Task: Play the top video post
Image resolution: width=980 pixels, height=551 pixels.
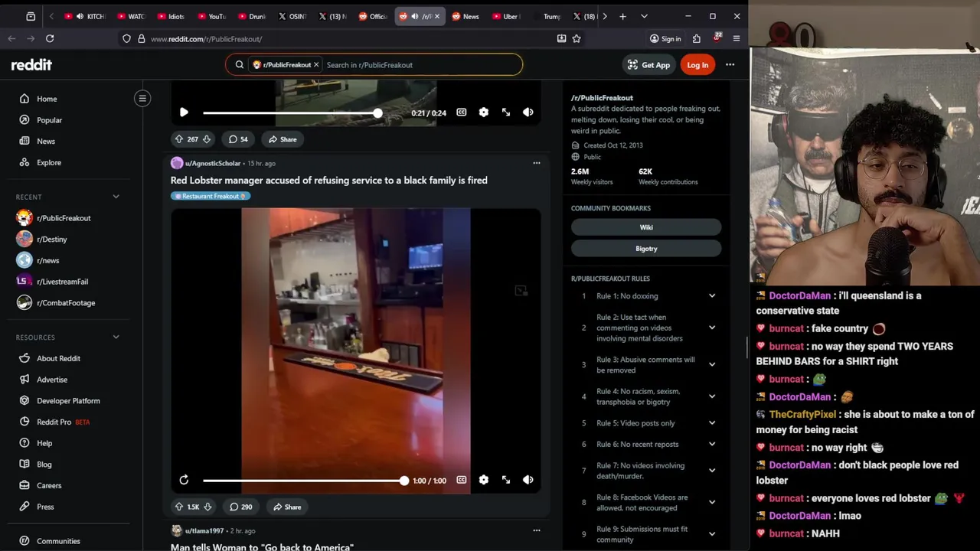Action: pos(184,112)
